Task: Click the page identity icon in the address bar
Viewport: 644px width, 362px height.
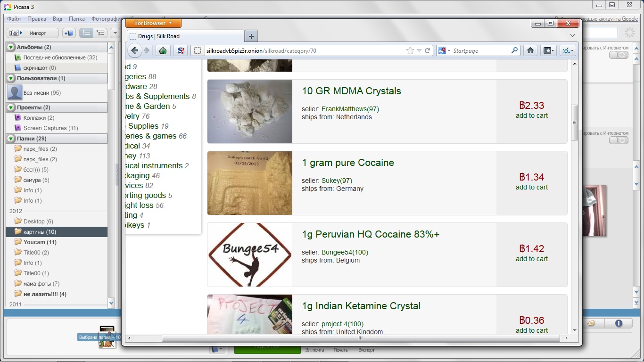Action: (x=198, y=50)
